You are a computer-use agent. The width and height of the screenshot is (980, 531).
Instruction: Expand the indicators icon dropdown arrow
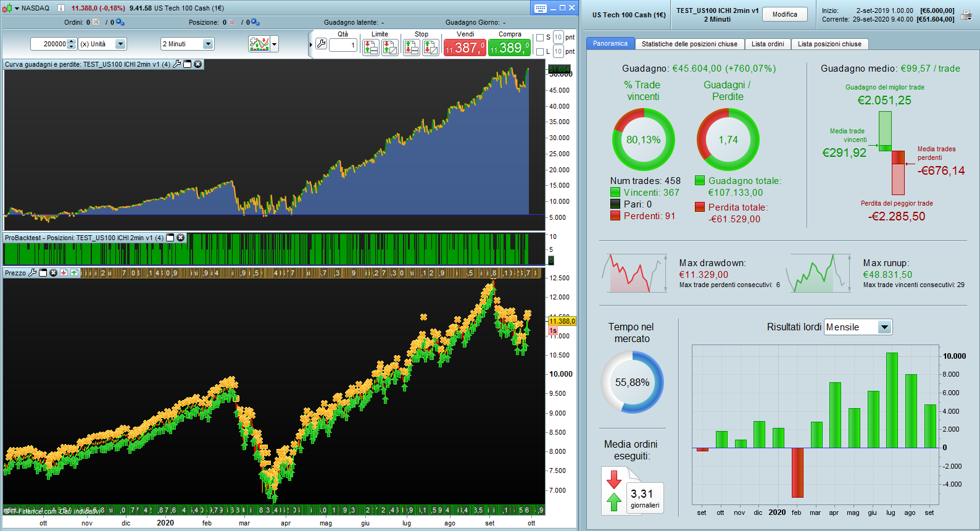[275, 44]
